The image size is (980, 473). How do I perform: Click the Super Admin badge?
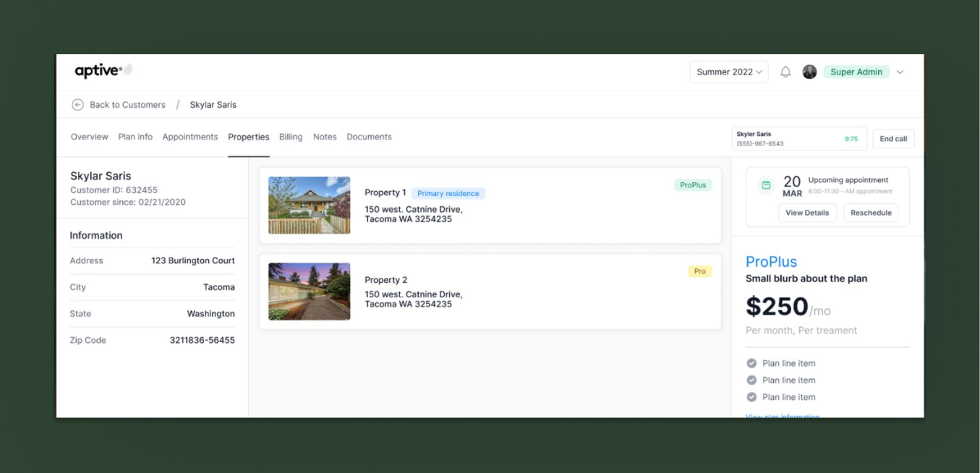(x=856, y=72)
